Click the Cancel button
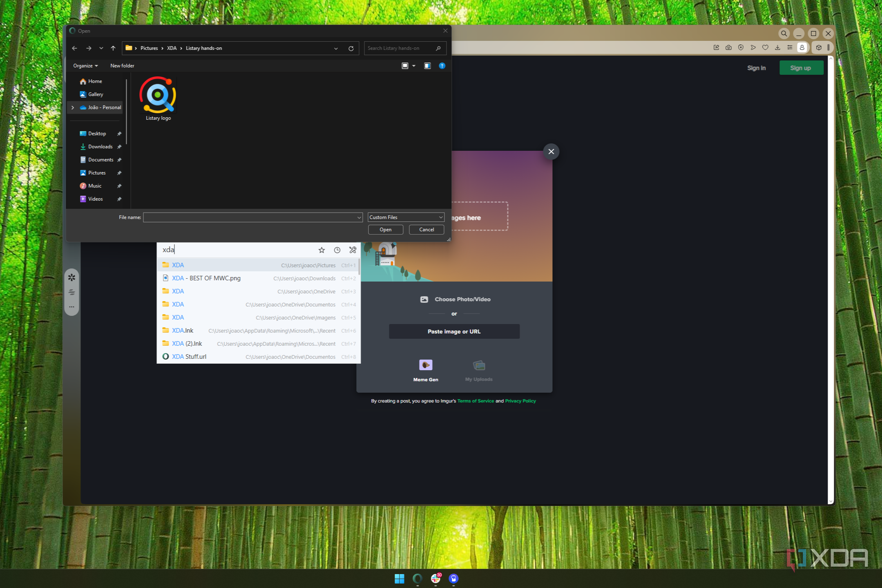Image resolution: width=882 pixels, height=588 pixels. point(426,230)
